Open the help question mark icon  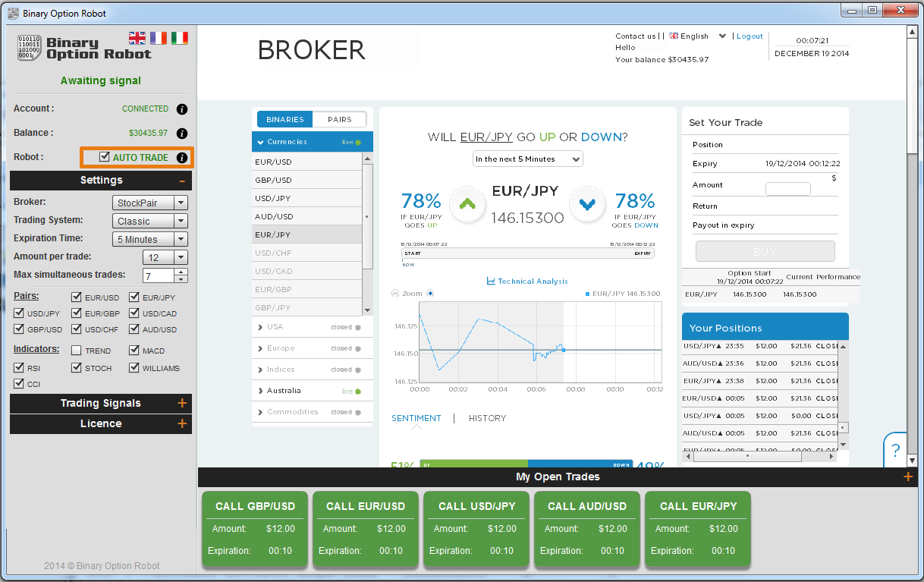(895, 450)
